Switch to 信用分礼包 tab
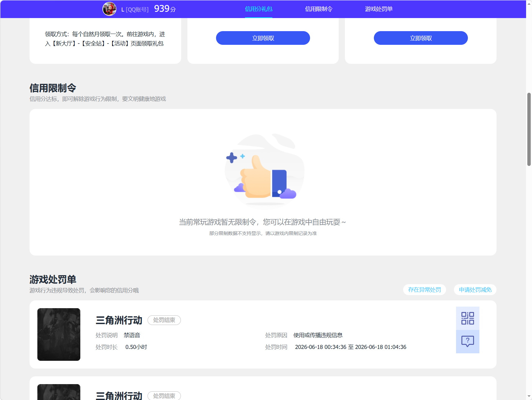Screen dimensions: 532x400 point(259,9)
